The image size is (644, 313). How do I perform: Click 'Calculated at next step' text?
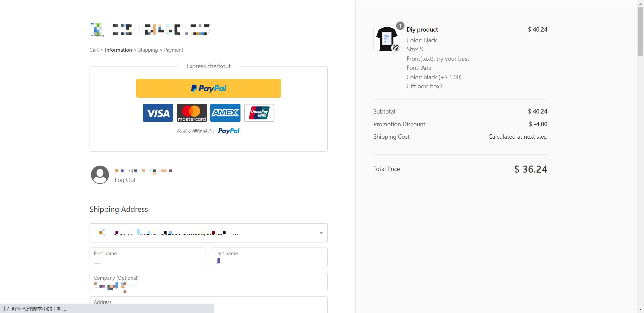click(518, 137)
